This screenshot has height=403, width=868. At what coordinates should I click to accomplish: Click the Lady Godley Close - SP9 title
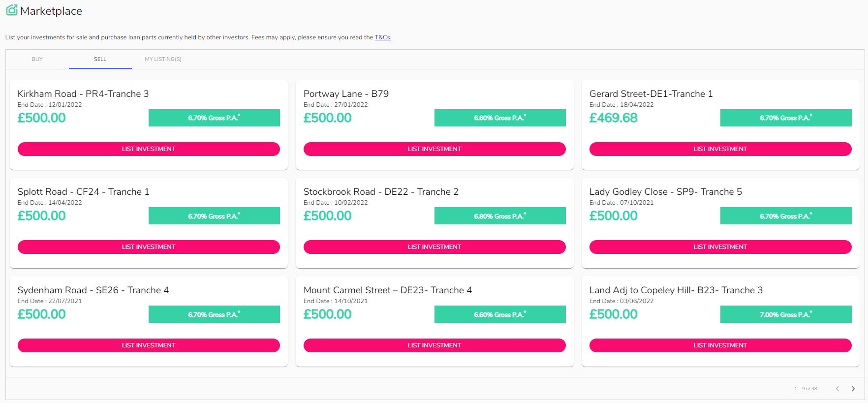pyautogui.click(x=666, y=192)
